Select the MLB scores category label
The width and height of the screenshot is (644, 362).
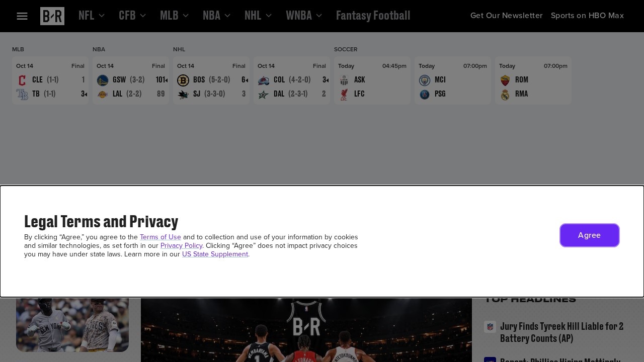point(18,49)
